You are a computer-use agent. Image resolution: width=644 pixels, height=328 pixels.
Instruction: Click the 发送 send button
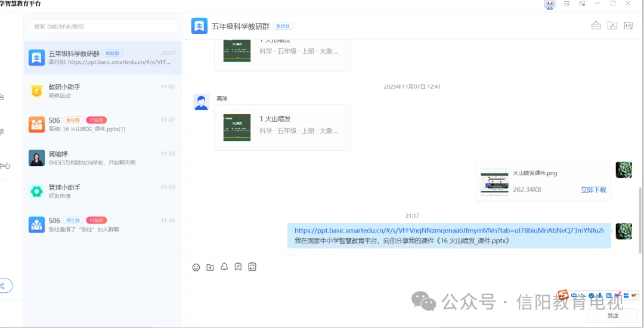[x=613, y=315]
